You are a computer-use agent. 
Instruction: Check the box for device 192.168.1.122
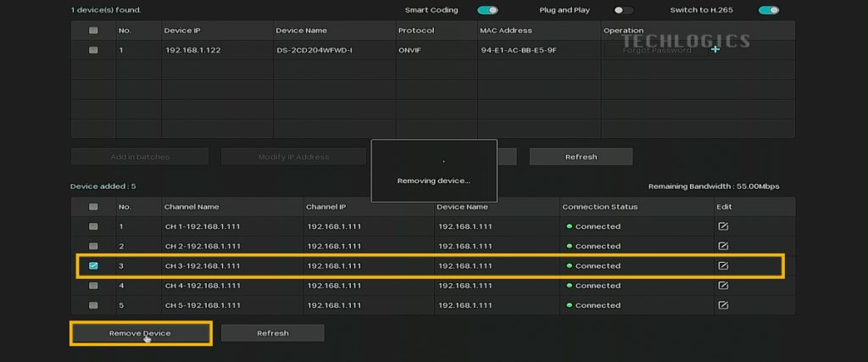[x=93, y=50]
